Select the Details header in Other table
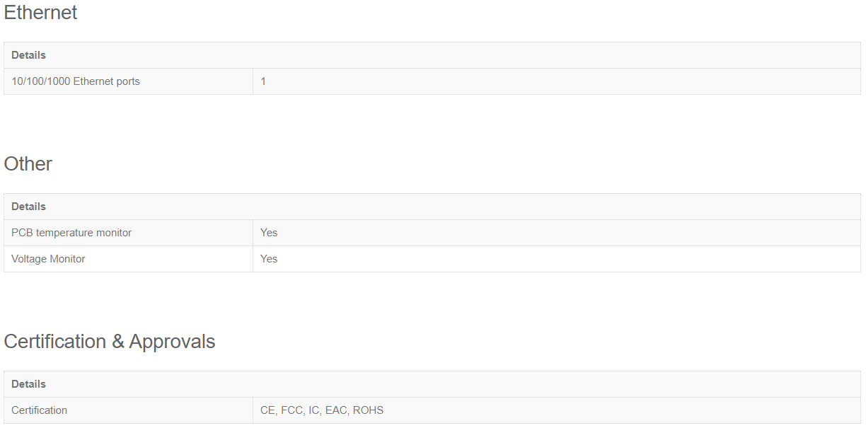 coord(28,207)
